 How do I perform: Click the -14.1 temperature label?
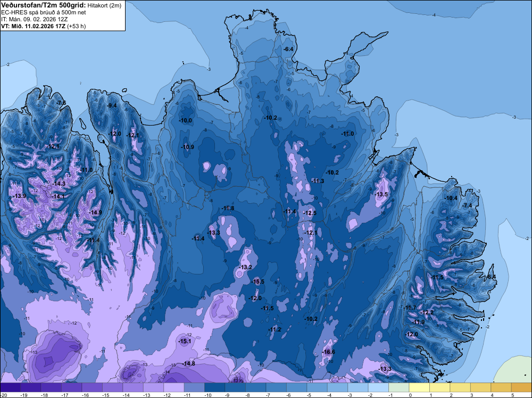click(58, 196)
